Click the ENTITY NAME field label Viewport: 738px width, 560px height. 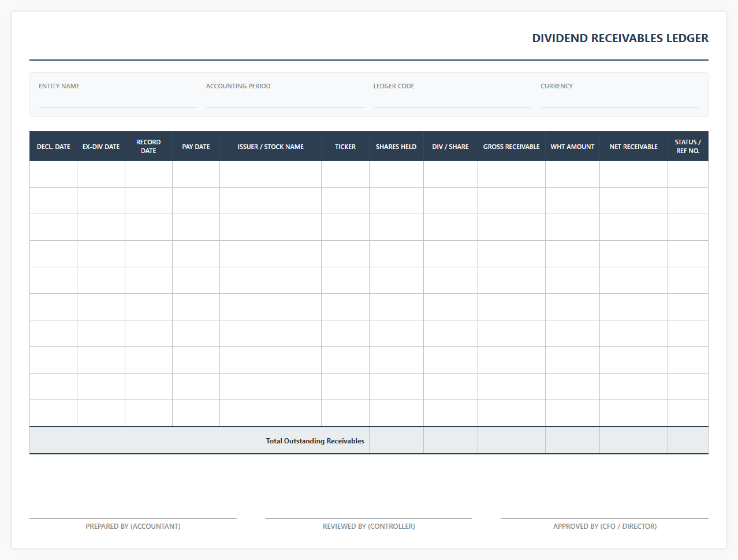59,86
